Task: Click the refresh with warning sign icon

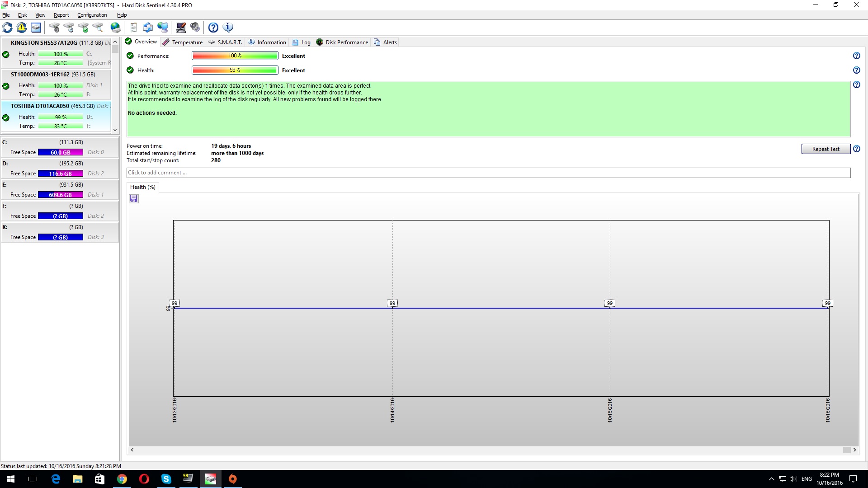Action: (22, 28)
